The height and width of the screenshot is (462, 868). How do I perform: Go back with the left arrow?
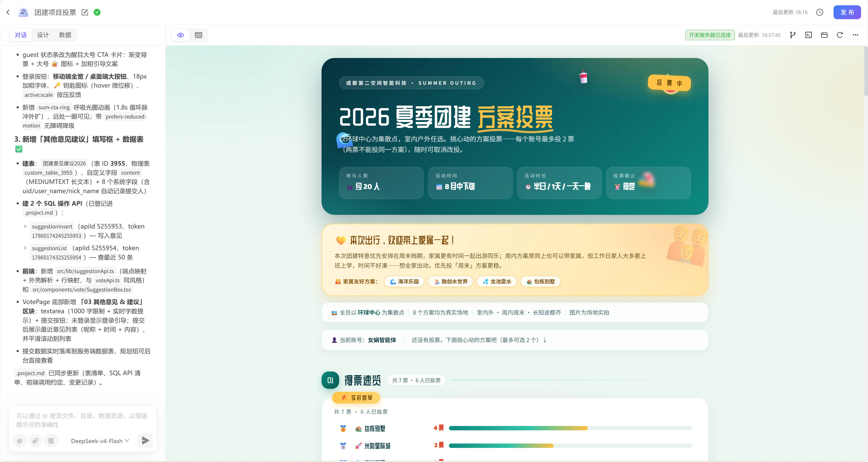click(8, 12)
